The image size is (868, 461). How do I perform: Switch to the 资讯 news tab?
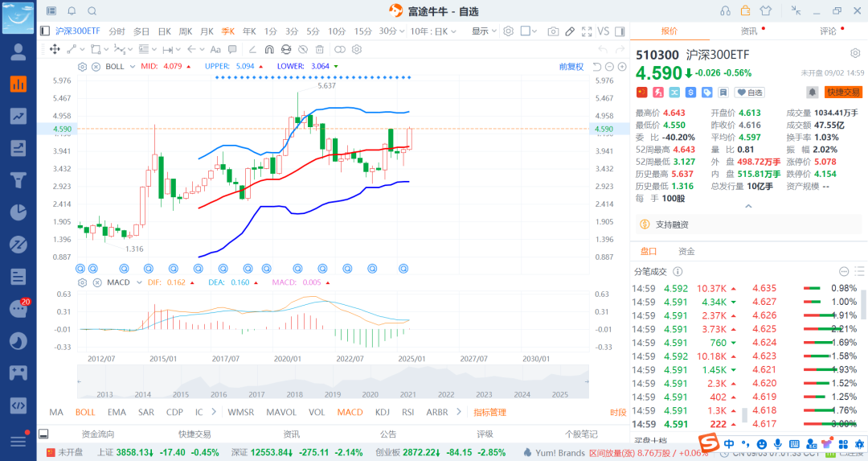coord(748,31)
